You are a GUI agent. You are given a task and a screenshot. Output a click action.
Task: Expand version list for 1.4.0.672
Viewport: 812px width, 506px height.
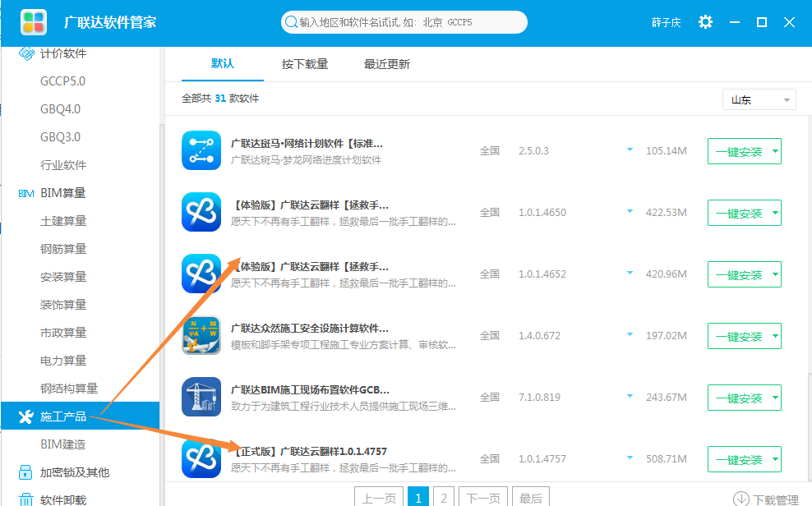630,335
